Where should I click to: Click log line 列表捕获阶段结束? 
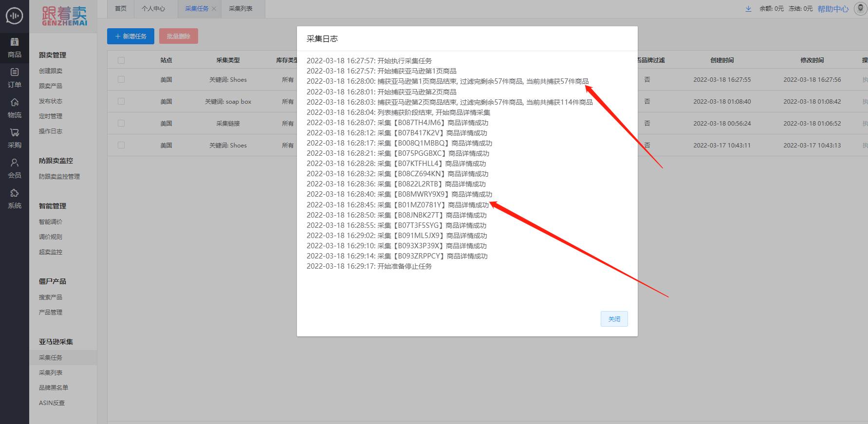pos(398,112)
